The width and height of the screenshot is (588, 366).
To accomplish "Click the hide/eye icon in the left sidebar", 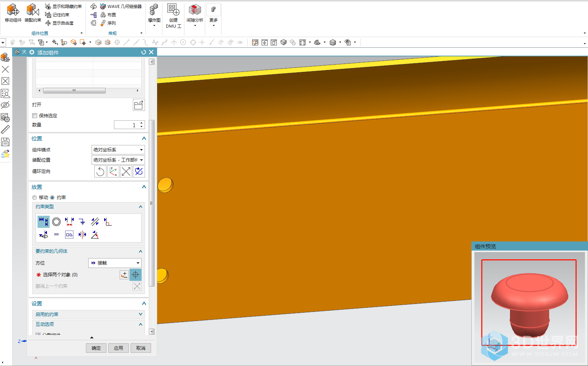I will 5,105.
